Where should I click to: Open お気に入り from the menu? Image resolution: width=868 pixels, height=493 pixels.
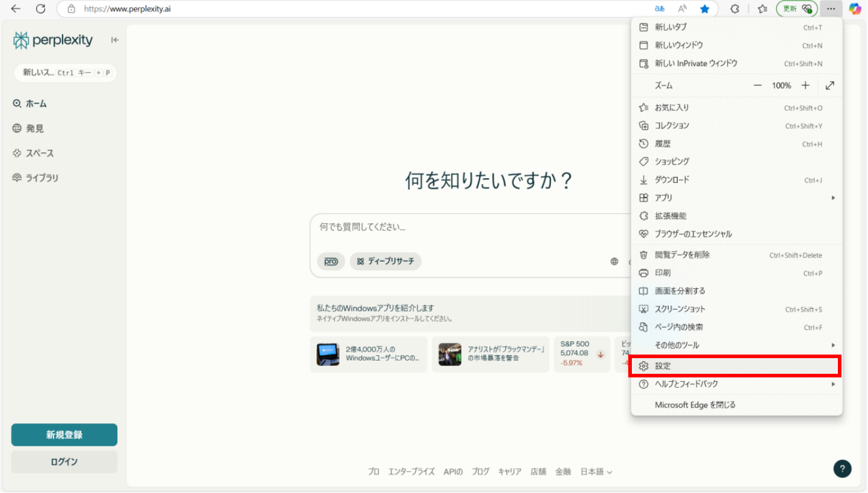pos(736,108)
